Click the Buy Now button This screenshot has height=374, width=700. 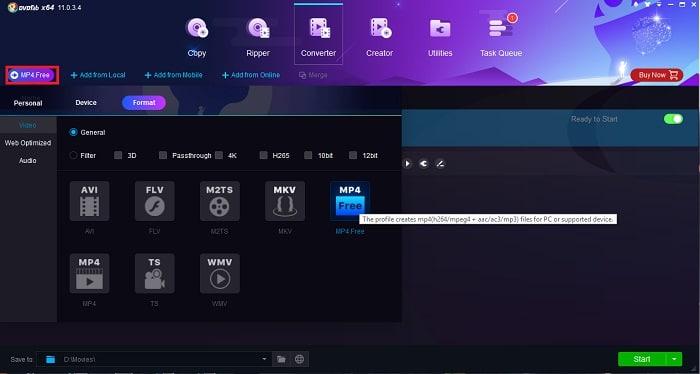657,75
